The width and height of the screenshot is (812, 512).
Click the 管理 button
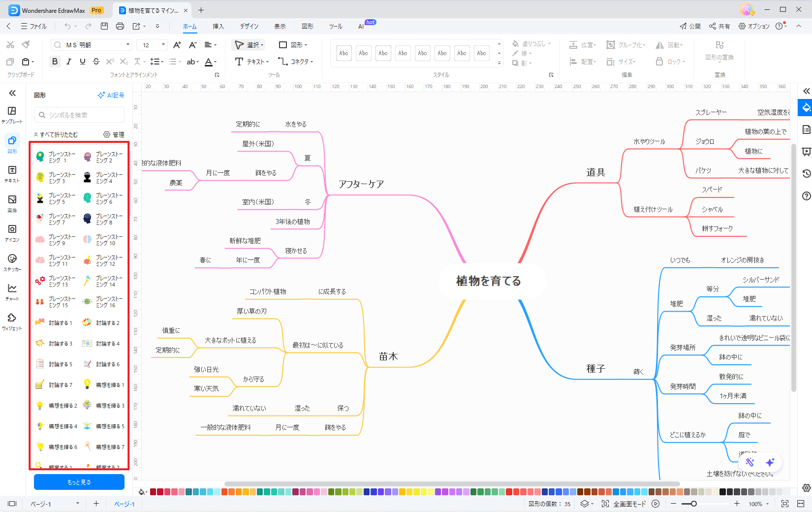point(114,134)
